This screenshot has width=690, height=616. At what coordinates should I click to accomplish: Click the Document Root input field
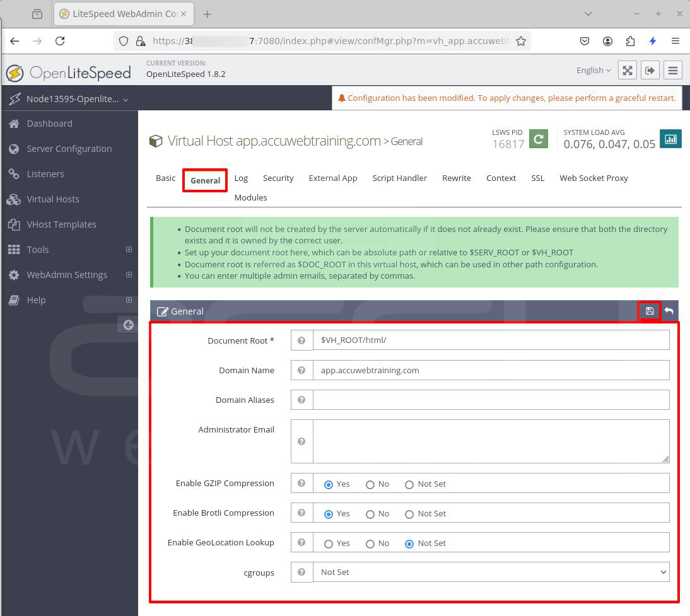491,340
